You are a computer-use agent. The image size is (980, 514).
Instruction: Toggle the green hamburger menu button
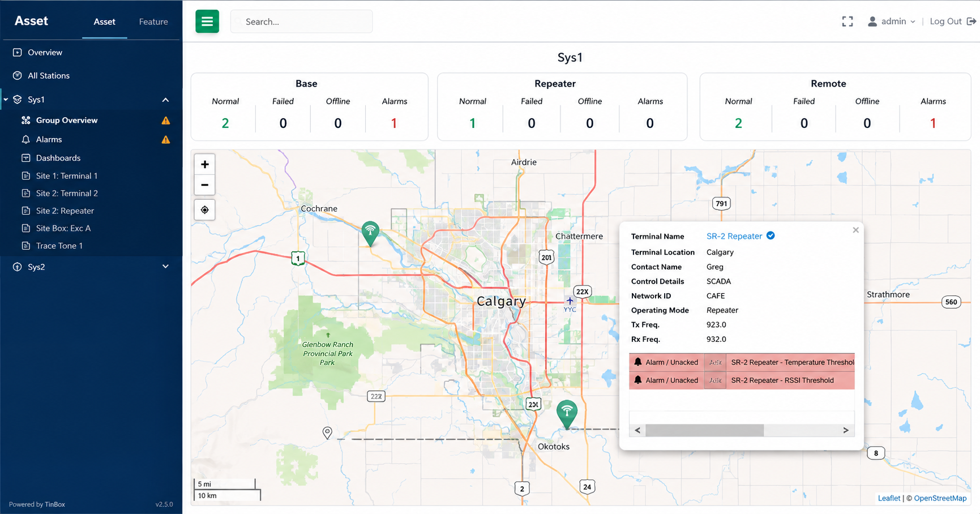207,22
